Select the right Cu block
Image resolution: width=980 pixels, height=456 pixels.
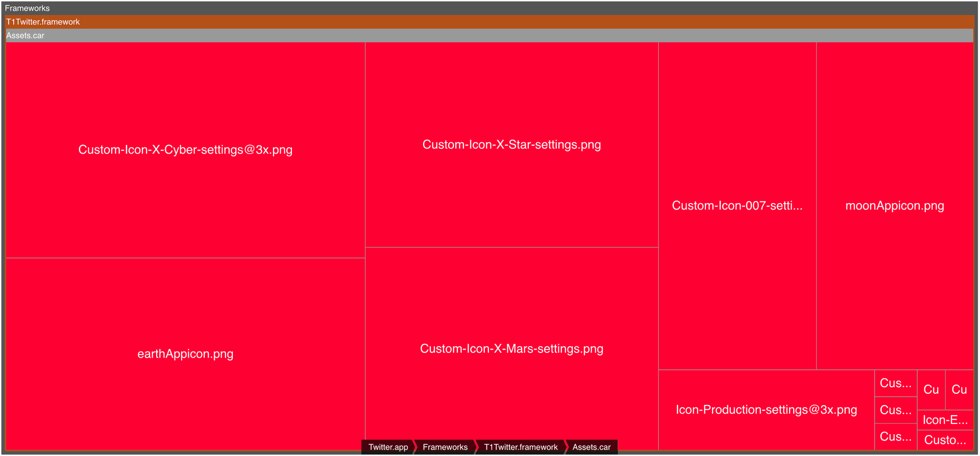coord(959,390)
